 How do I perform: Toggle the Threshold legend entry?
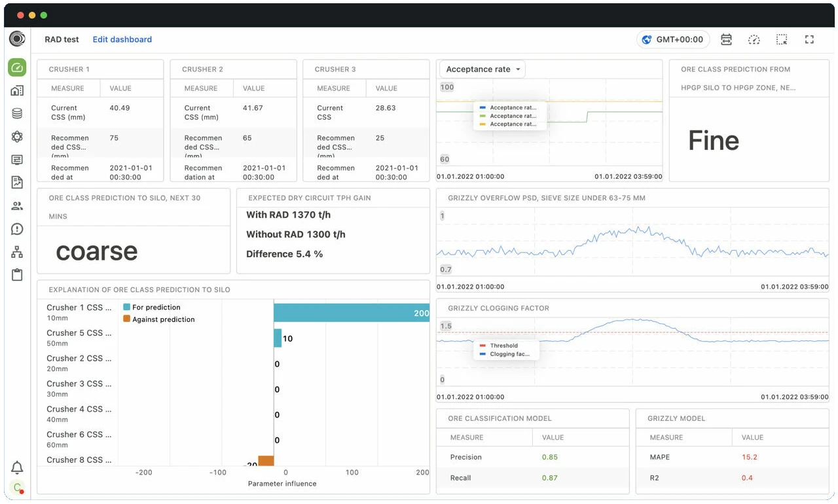[x=499, y=346]
